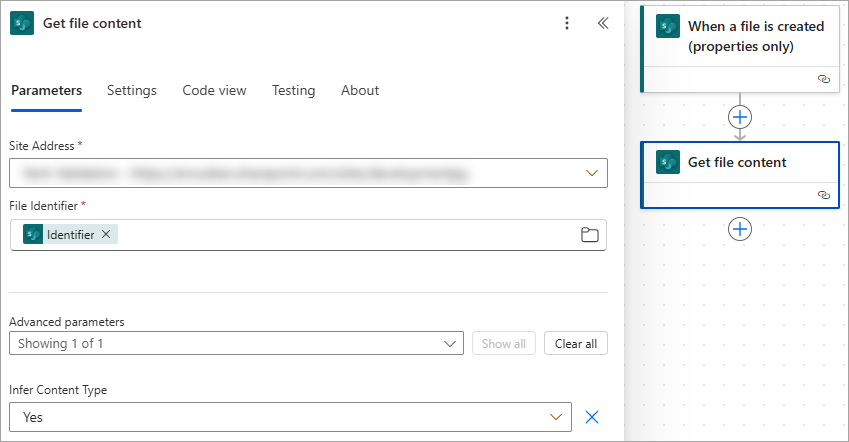Image resolution: width=849 pixels, height=442 pixels.
Task: Expand the Site Address dropdown
Action: point(592,173)
